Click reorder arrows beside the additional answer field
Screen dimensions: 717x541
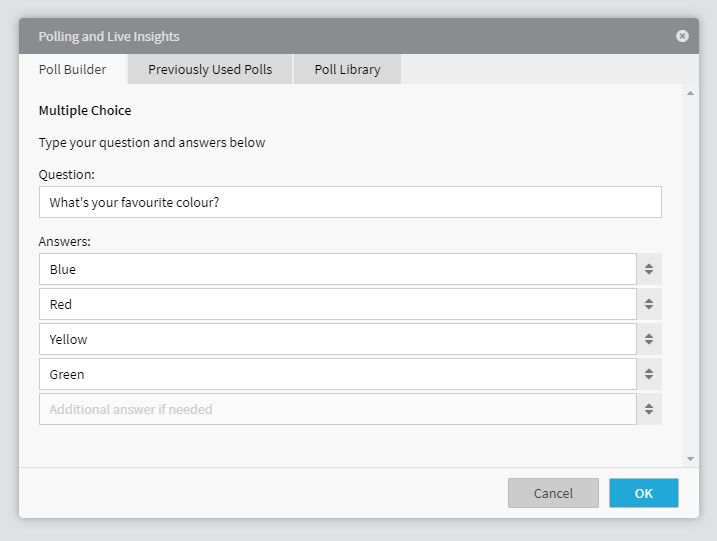[x=649, y=409]
